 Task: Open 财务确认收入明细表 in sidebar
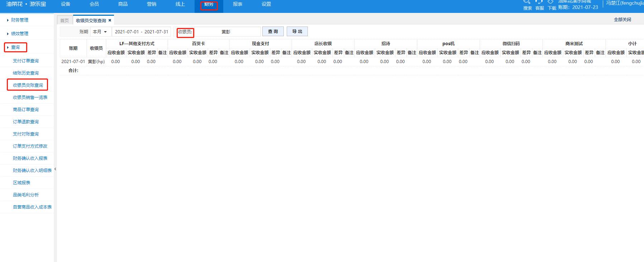pos(32,171)
